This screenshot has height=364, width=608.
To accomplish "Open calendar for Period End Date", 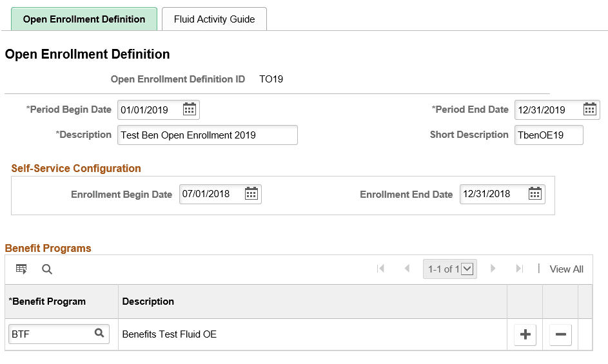I will click(589, 110).
